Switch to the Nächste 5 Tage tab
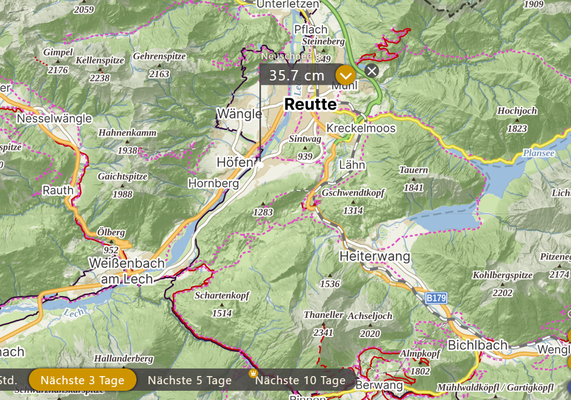This screenshot has width=571, height=400. [x=189, y=380]
